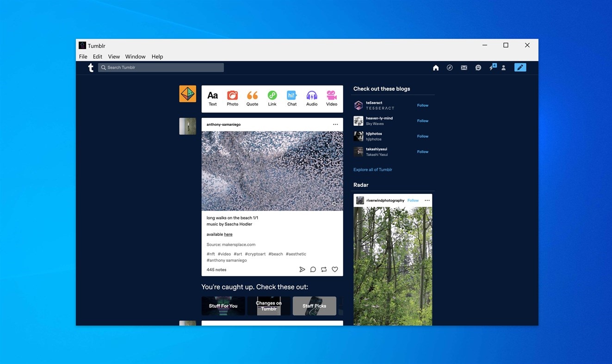
Task: Open riverwindphotography blog name in Radar
Action: [x=385, y=200]
